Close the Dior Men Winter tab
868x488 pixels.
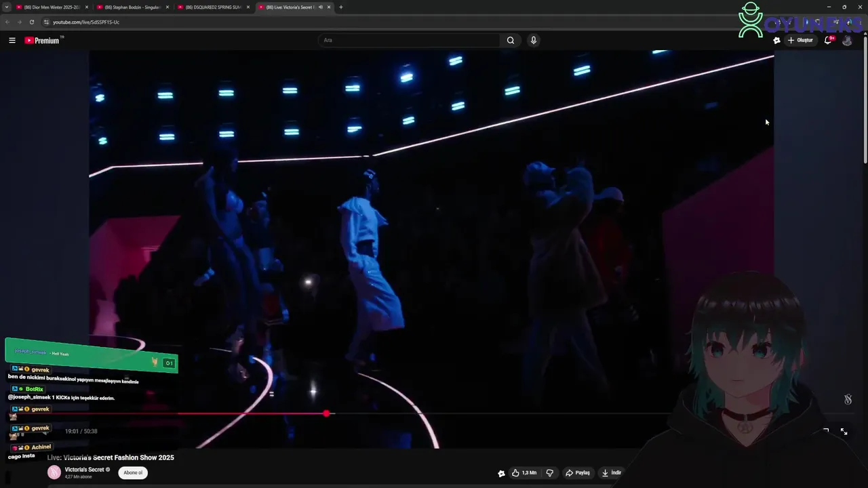(87, 7)
